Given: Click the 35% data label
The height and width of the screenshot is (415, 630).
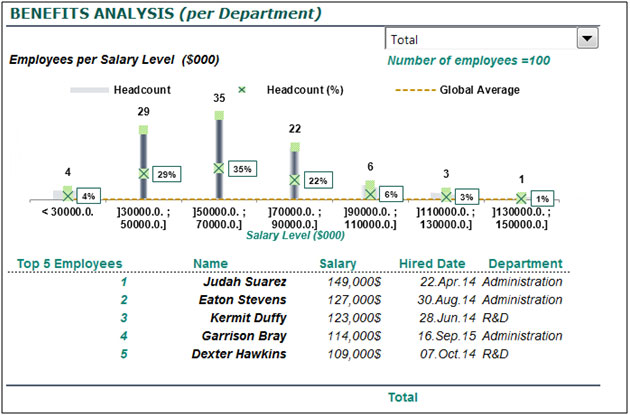Looking at the screenshot, I should [x=242, y=169].
